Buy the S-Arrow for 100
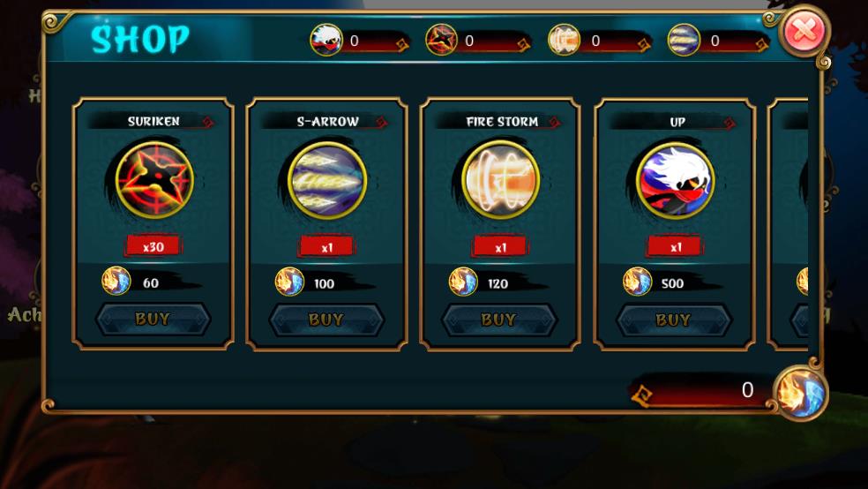 (326, 320)
